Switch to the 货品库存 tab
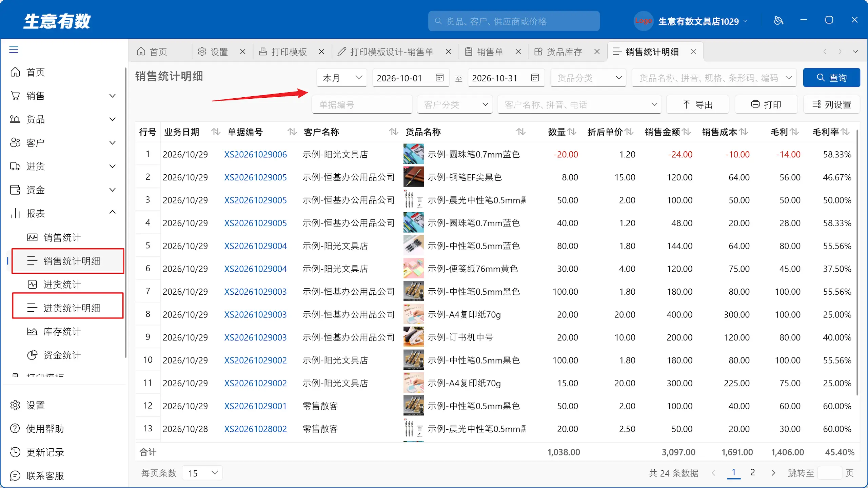868x488 pixels. click(558, 52)
